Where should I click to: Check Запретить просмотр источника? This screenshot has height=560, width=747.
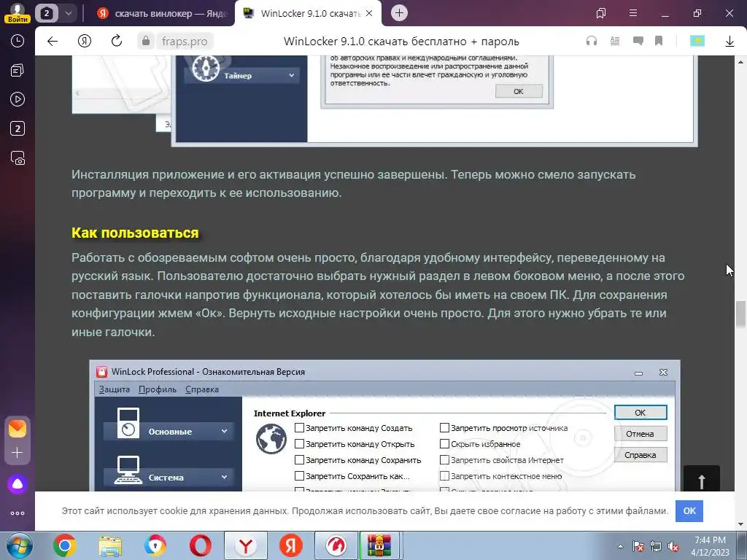[x=444, y=427]
